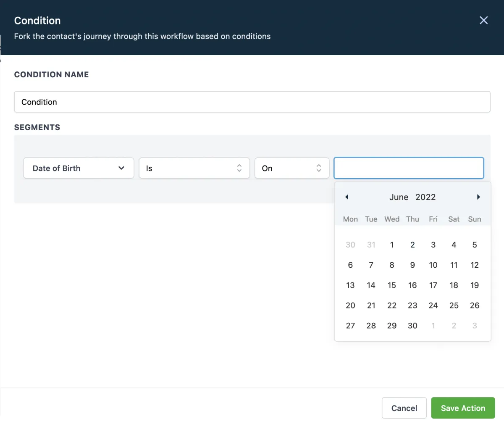Click the Condition name text field

point(252,102)
